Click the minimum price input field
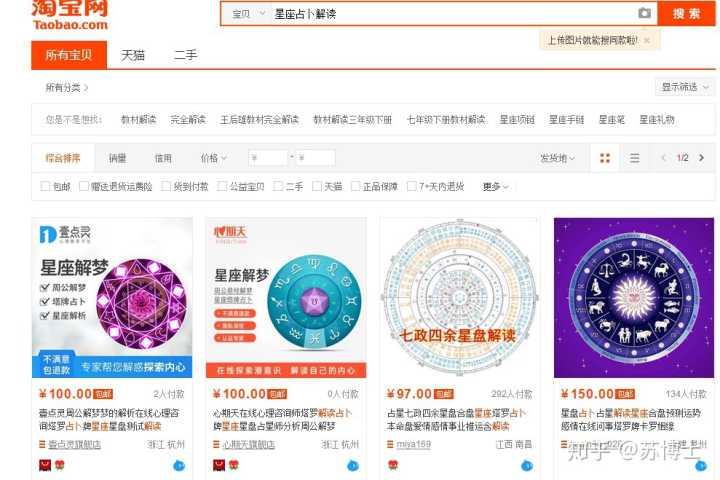Viewport: 720px width, 480px height. click(x=267, y=158)
